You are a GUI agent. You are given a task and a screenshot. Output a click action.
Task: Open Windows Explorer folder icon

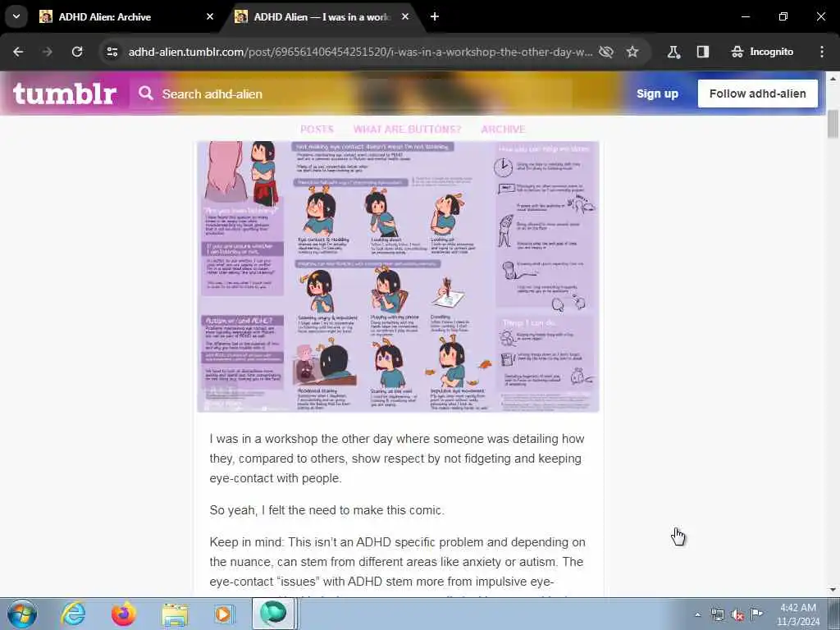click(x=175, y=614)
